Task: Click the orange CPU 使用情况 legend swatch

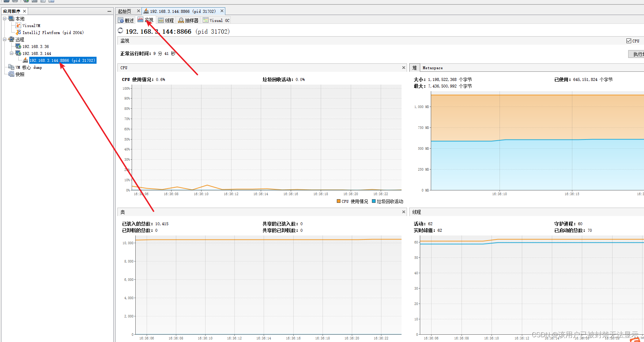Action: [339, 201]
